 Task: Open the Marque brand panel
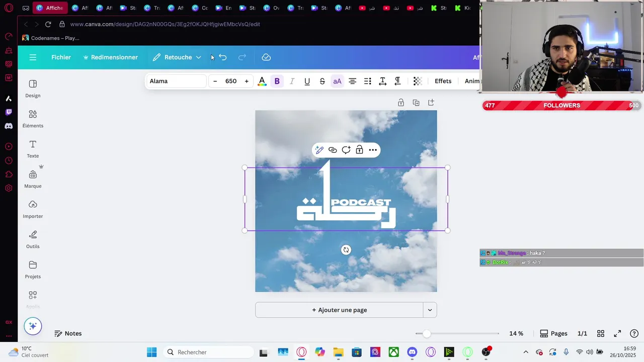tap(33, 179)
